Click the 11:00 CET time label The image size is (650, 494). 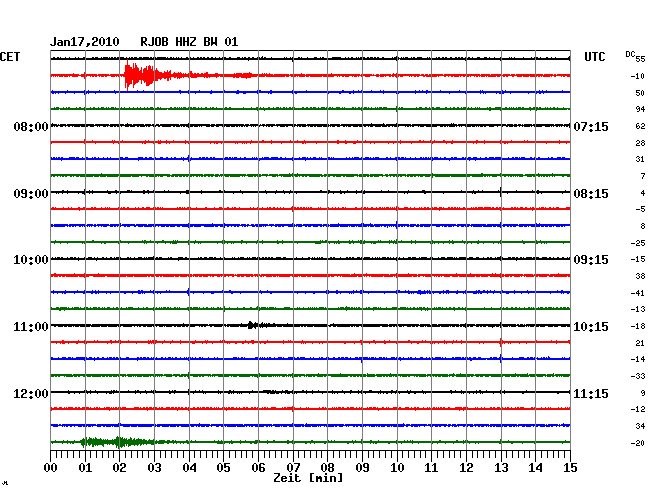[31, 327]
